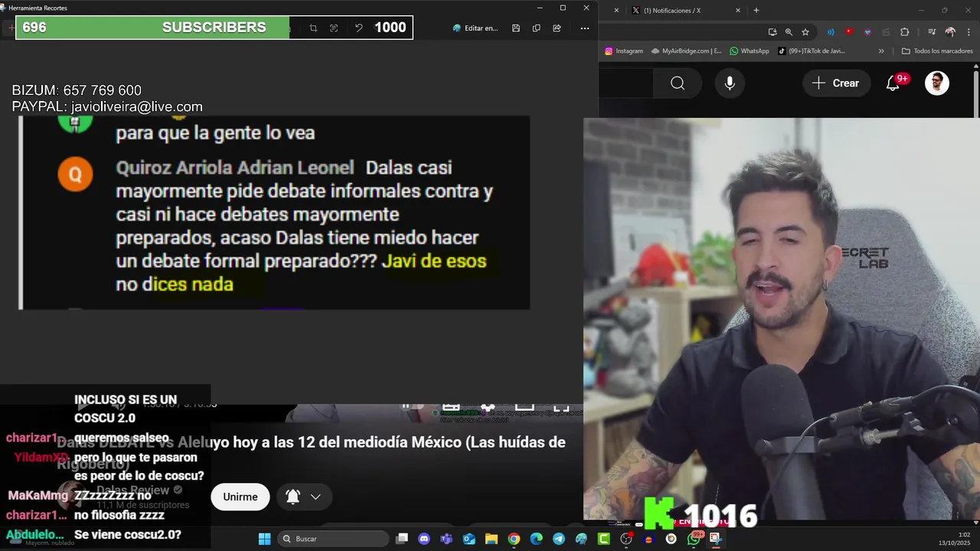This screenshot has height=551, width=980.
Task: Open the MyAirBridge.com bookmark
Action: coord(687,51)
